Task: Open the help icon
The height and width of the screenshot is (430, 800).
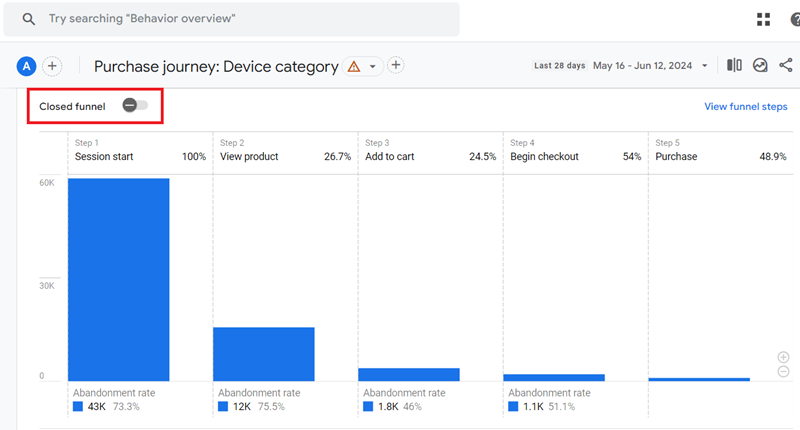Action: (795, 19)
